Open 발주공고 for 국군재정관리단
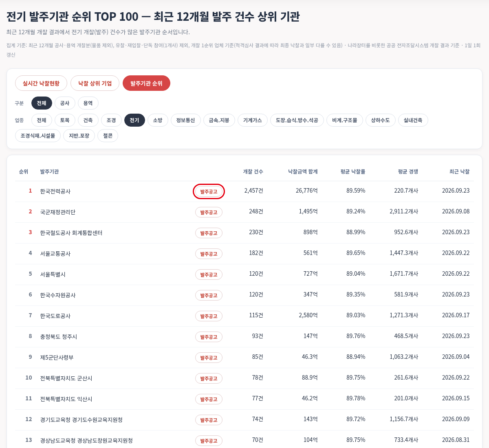Image resolution: width=489 pixels, height=448 pixels. (x=209, y=212)
